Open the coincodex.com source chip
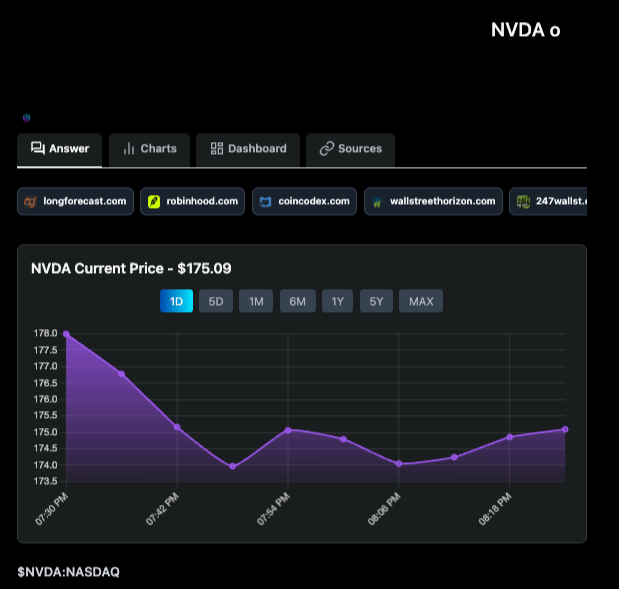The width and height of the screenshot is (619, 589). tap(304, 201)
